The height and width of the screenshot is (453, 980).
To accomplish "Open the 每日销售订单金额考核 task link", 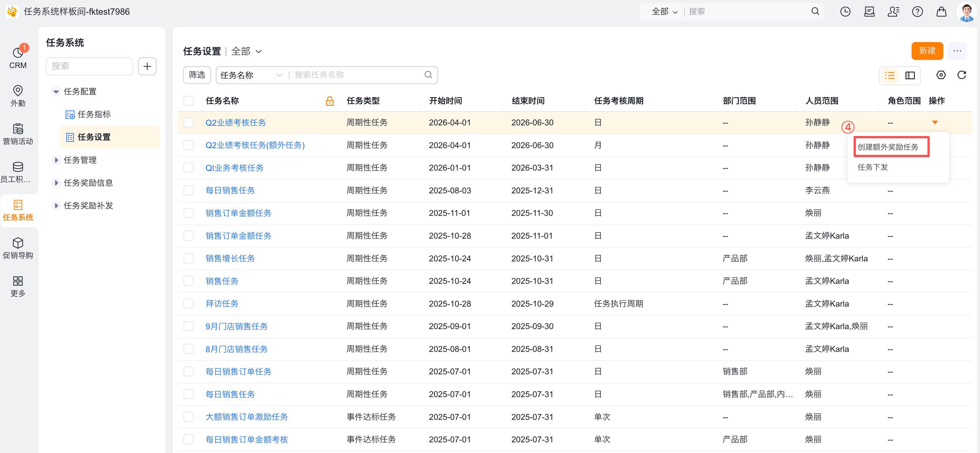I will (x=246, y=439).
